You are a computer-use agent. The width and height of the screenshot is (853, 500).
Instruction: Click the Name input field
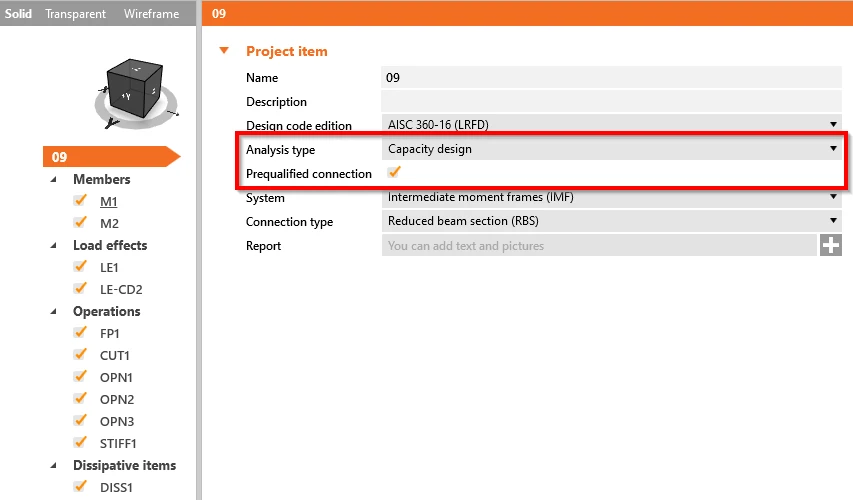point(612,77)
